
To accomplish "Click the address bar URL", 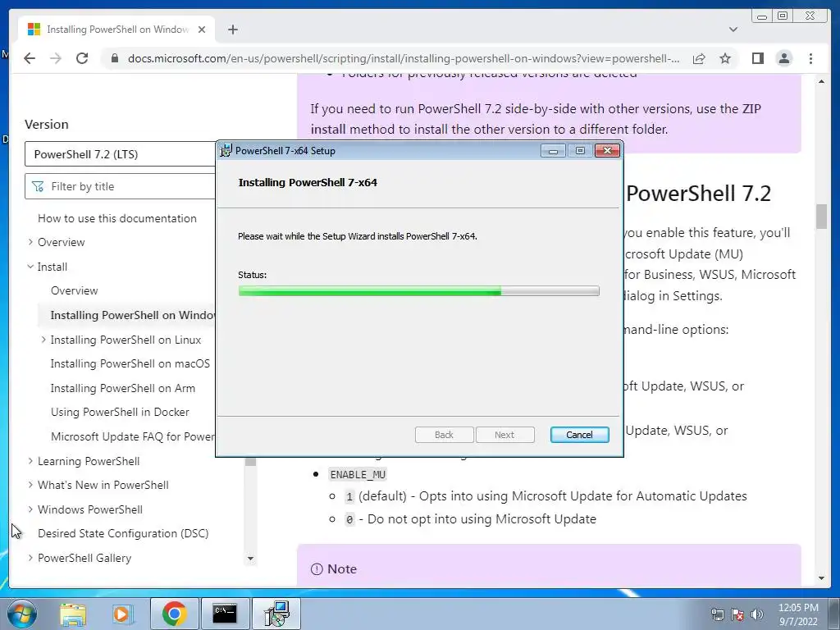I will 404,58.
